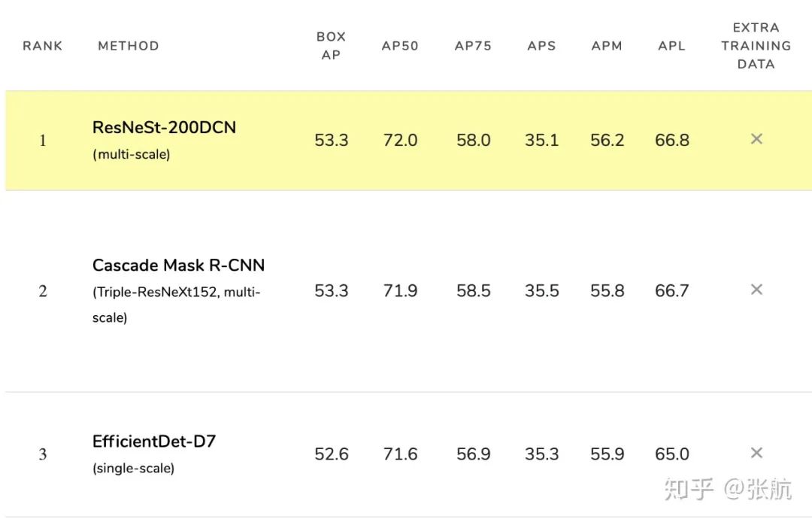Open the Cascade Mask R-CNN method link
Image resolution: width=812 pixels, height=522 pixels.
178,266
